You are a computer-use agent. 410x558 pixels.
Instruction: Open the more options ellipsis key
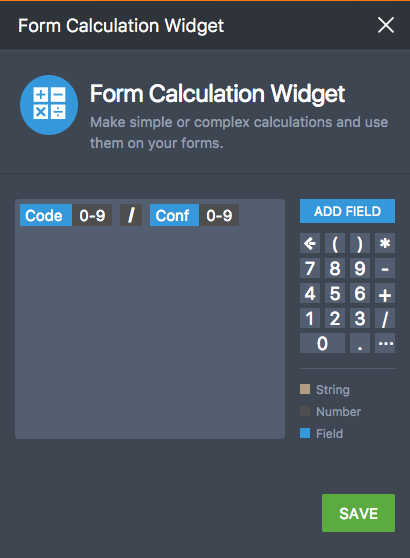coord(385,343)
